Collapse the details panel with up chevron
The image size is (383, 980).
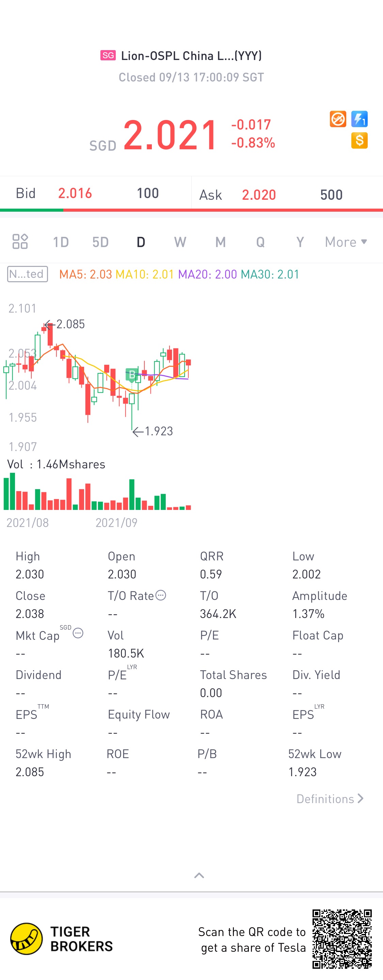point(199,875)
